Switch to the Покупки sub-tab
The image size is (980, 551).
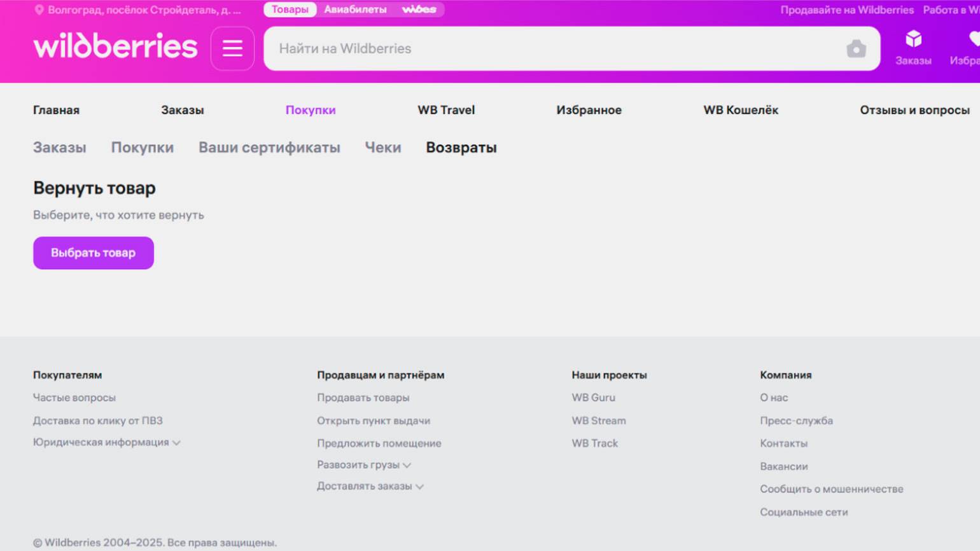pos(142,148)
